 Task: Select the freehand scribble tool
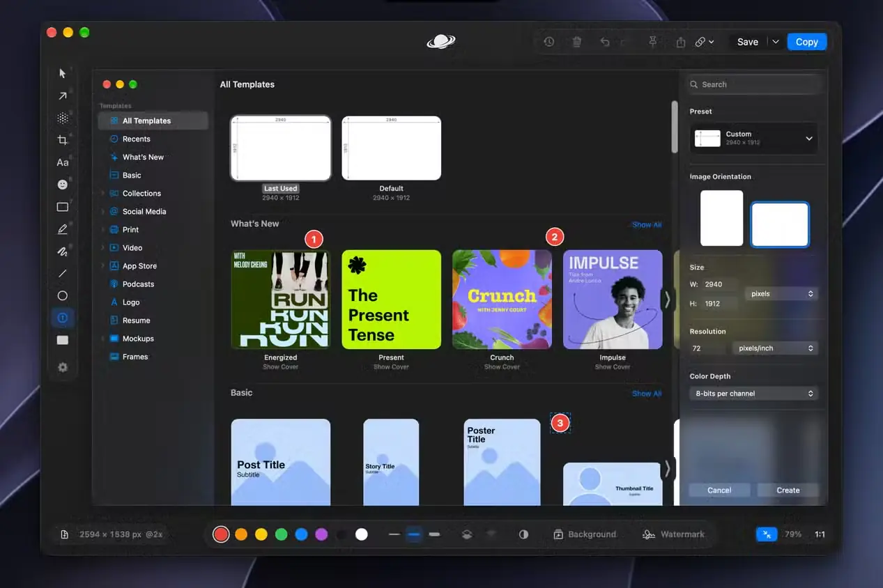click(x=63, y=252)
